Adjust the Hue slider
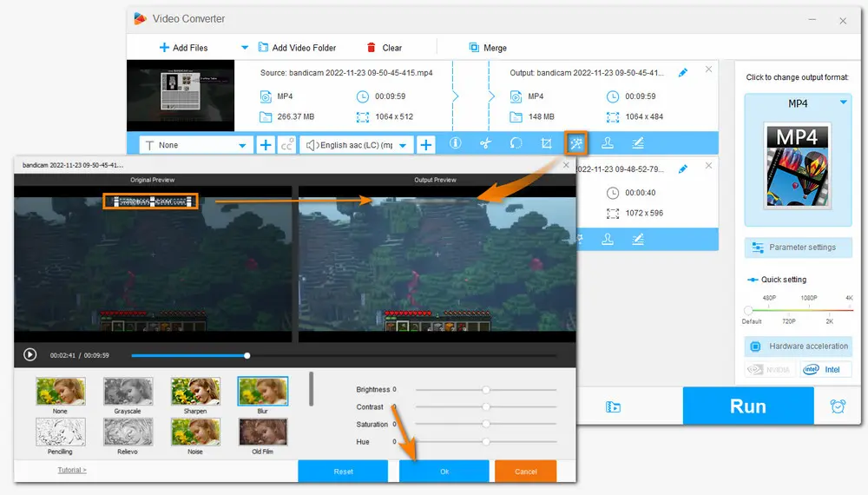This screenshot has height=495, width=868. (485, 442)
